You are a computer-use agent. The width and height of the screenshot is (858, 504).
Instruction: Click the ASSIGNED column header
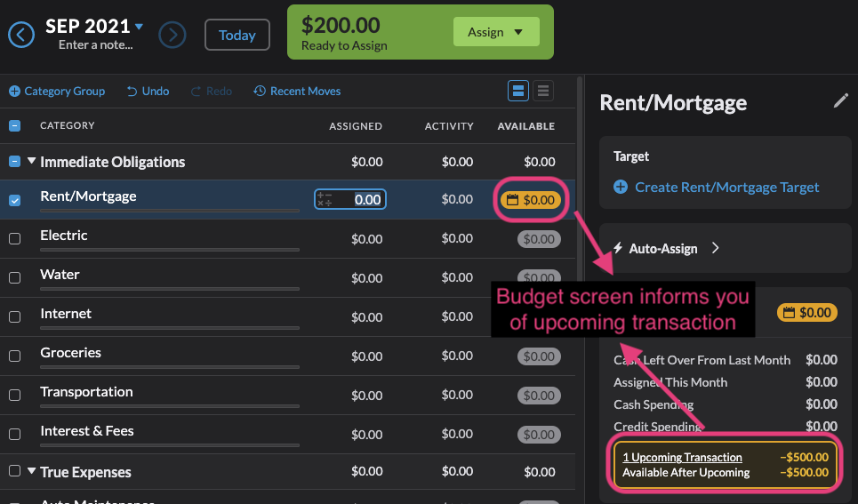coord(356,126)
